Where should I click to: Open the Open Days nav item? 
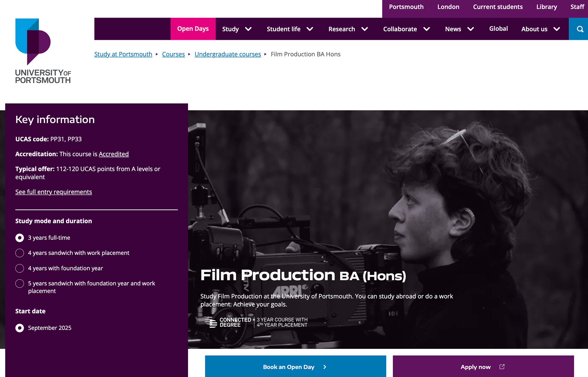click(x=193, y=29)
